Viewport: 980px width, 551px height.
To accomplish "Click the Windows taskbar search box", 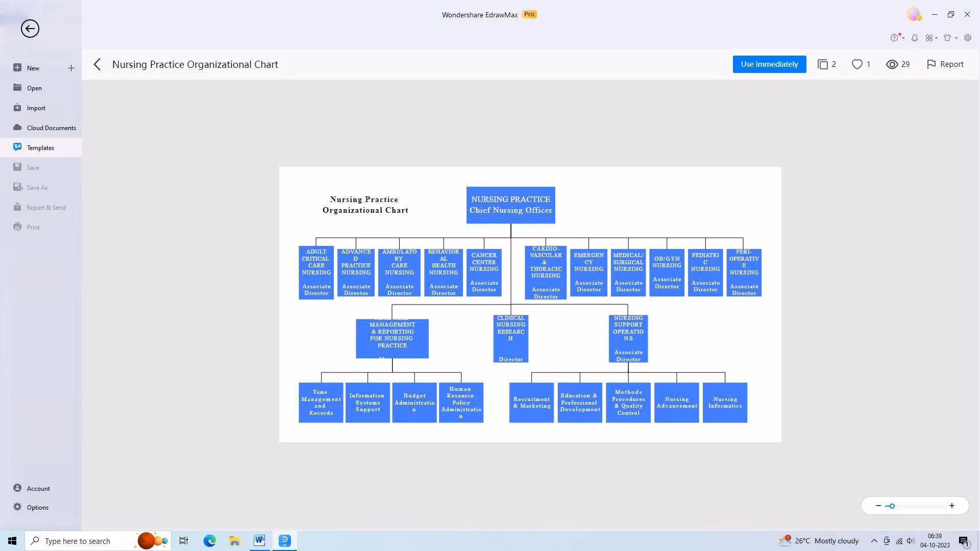I will point(78,541).
